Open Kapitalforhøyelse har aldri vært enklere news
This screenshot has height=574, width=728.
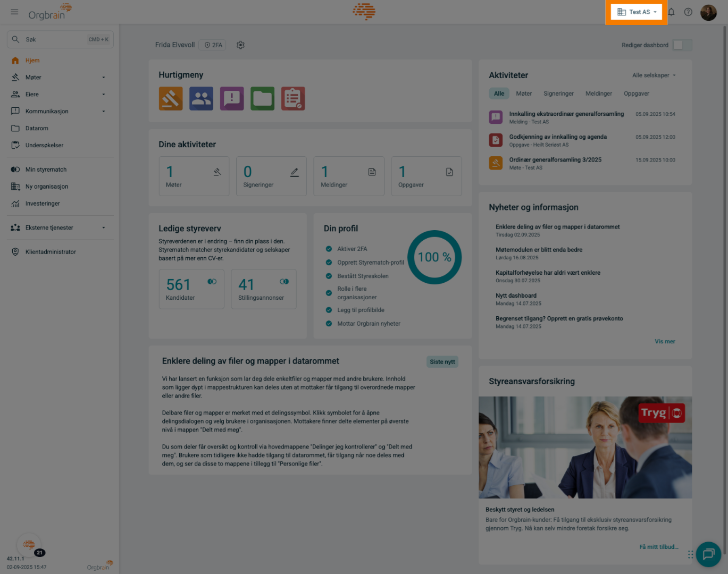pyautogui.click(x=548, y=276)
